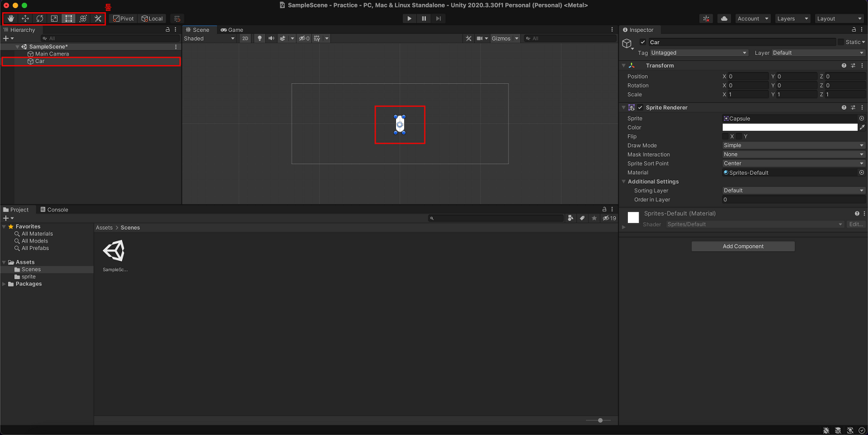Screen dimensions: 868x435
Task: Click the Order in Layer field
Action: (x=794, y=200)
